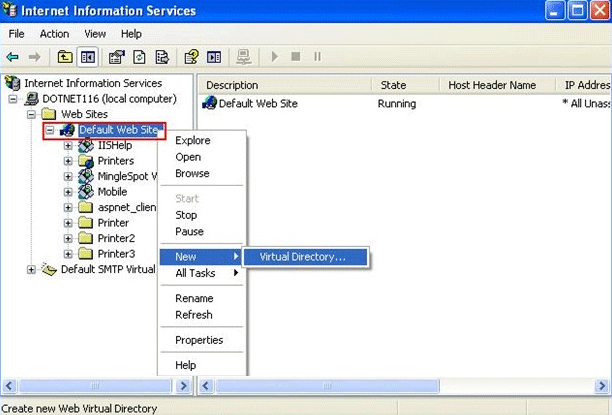This screenshot has height=415, width=612.
Task: Click the Up one level folder icon
Action: click(65, 57)
